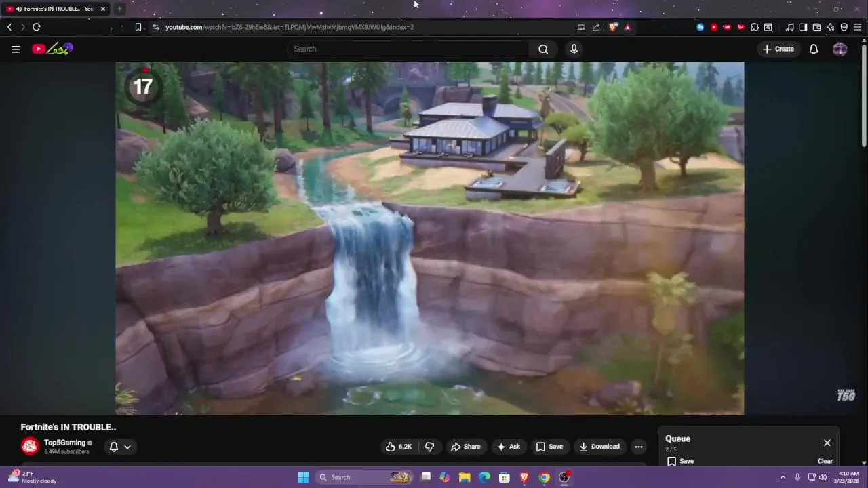
Task: Open File Explorer from taskbar
Action: pos(465,477)
